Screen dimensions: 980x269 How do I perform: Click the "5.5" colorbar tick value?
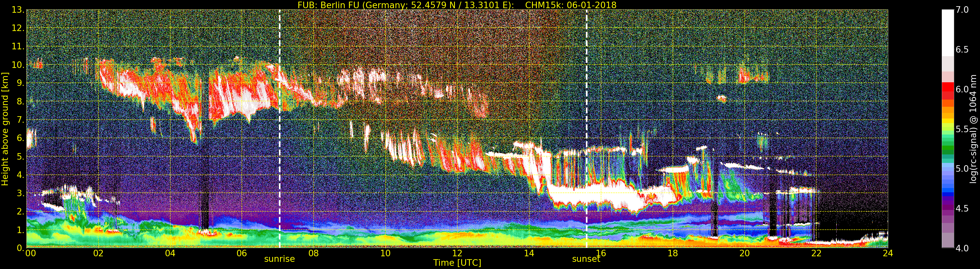click(962, 129)
